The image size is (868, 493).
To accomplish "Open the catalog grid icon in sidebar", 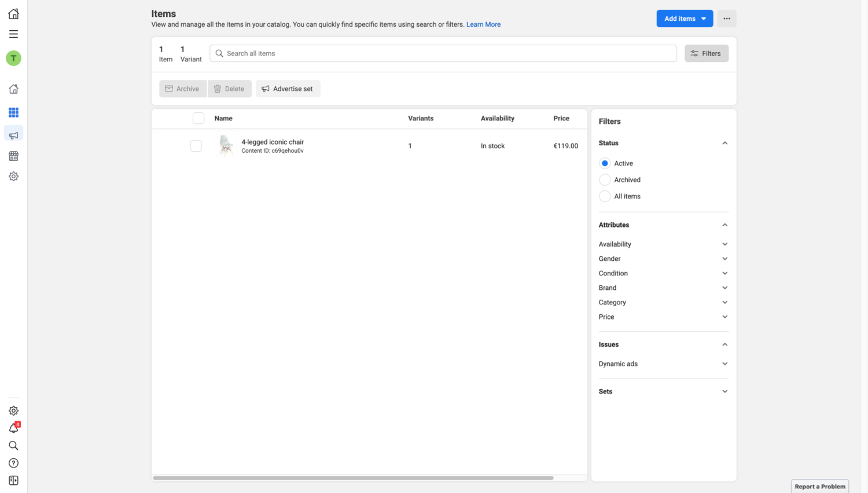I will 13,112.
